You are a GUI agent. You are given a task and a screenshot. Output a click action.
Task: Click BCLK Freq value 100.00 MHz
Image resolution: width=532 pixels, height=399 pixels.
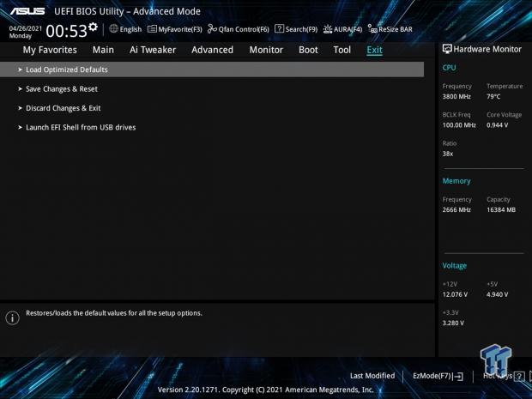(459, 125)
